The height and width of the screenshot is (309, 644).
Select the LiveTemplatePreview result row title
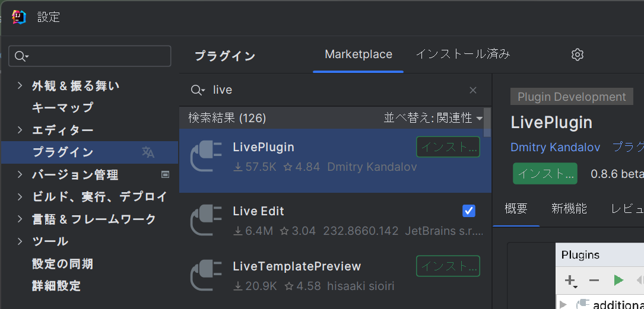(297, 266)
